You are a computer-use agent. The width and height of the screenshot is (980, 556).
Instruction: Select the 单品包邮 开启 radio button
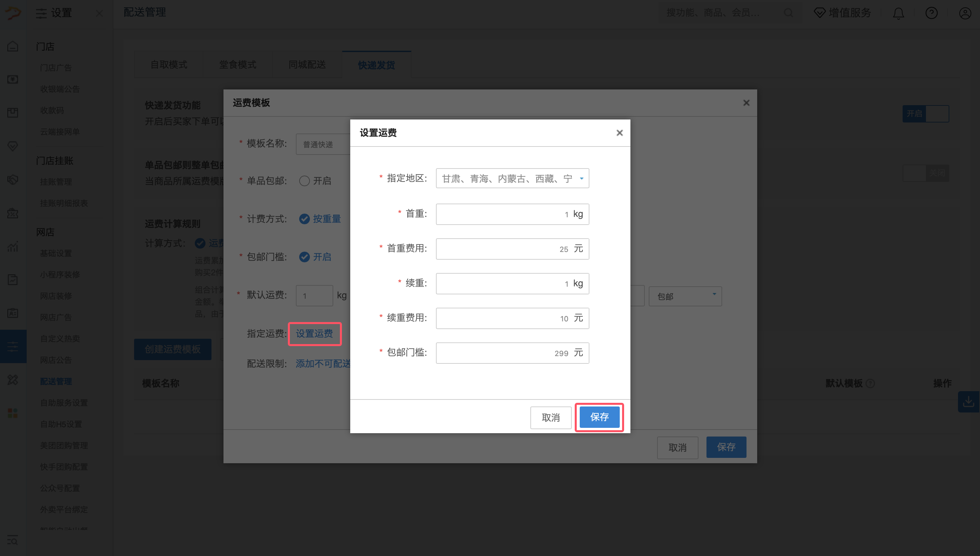click(304, 181)
